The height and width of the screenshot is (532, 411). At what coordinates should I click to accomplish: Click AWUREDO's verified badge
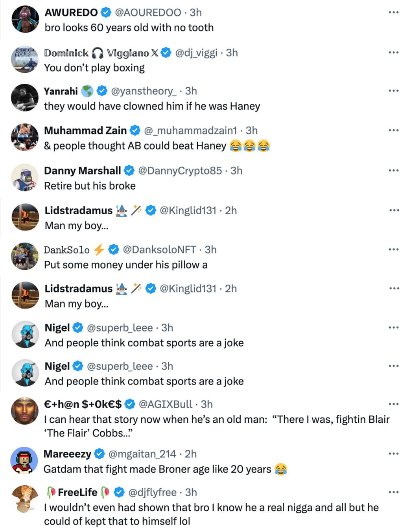point(105,12)
